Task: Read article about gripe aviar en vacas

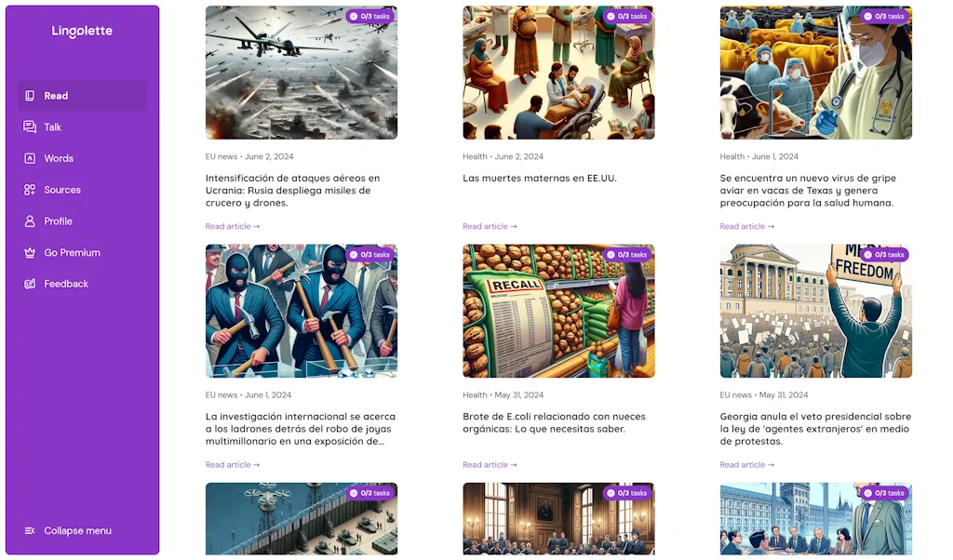Action: pos(747,227)
